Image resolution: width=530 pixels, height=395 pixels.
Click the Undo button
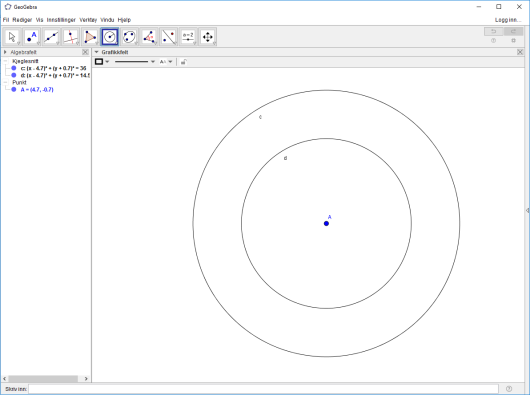(x=493, y=31)
